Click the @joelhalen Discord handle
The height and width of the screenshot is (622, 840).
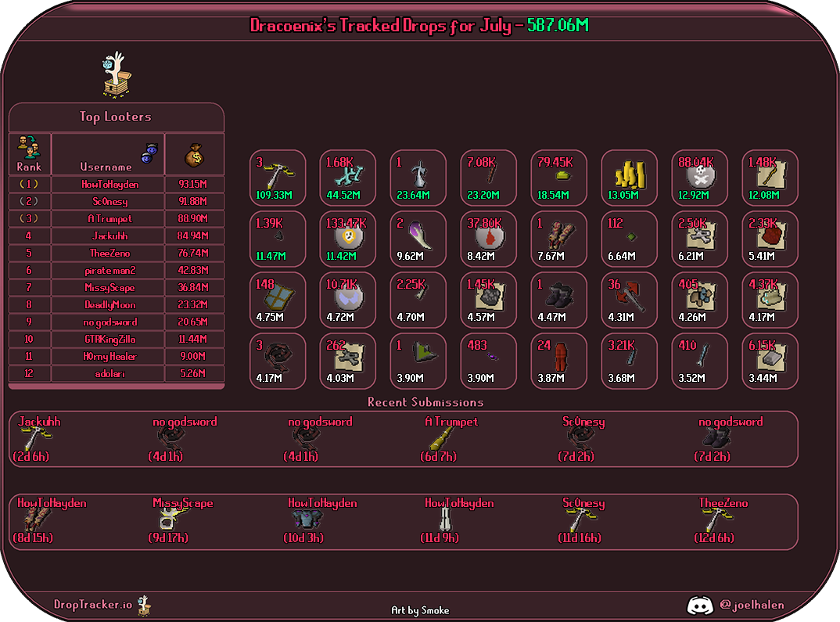pos(752,605)
